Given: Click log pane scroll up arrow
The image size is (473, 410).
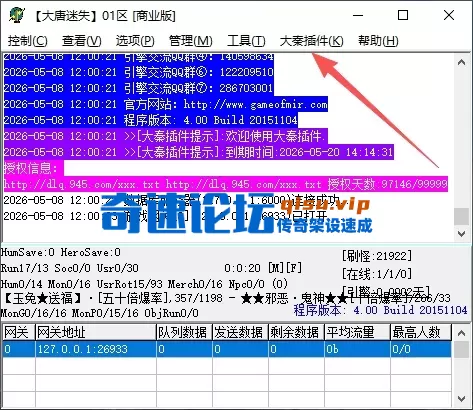Looking at the screenshot, I should pyautogui.click(x=462, y=62).
